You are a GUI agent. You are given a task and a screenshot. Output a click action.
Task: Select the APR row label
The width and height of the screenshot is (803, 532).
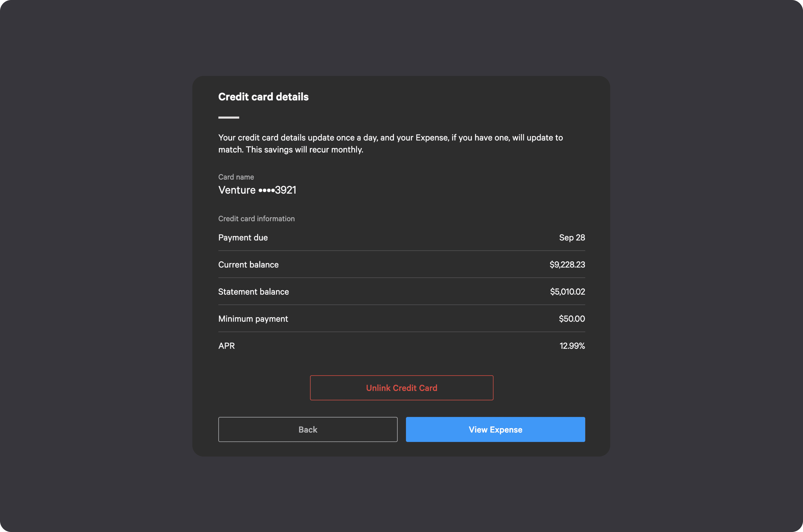(x=227, y=346)
